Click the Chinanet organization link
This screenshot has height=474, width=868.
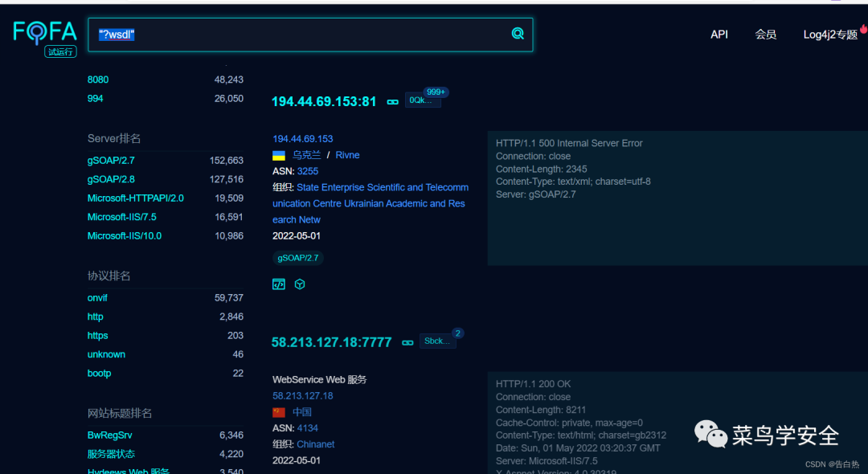315,444
